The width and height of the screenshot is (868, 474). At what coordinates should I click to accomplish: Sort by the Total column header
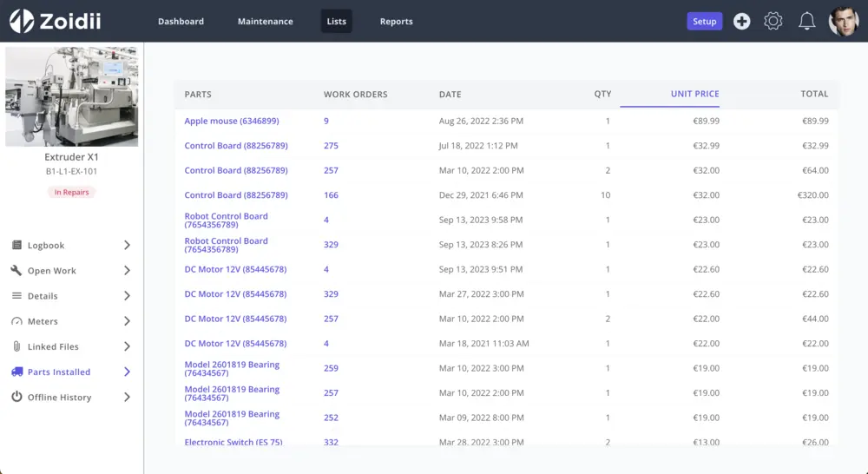tap(814, 94)
